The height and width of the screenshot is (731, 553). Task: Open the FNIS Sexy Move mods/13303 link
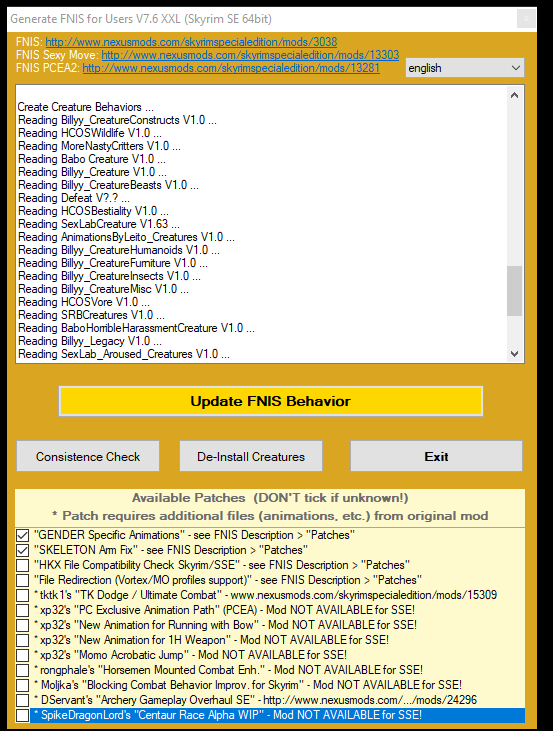coord(250,55)
